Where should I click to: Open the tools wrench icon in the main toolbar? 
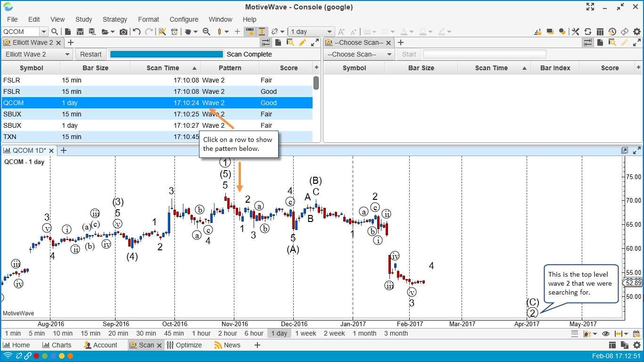[575, 32]
